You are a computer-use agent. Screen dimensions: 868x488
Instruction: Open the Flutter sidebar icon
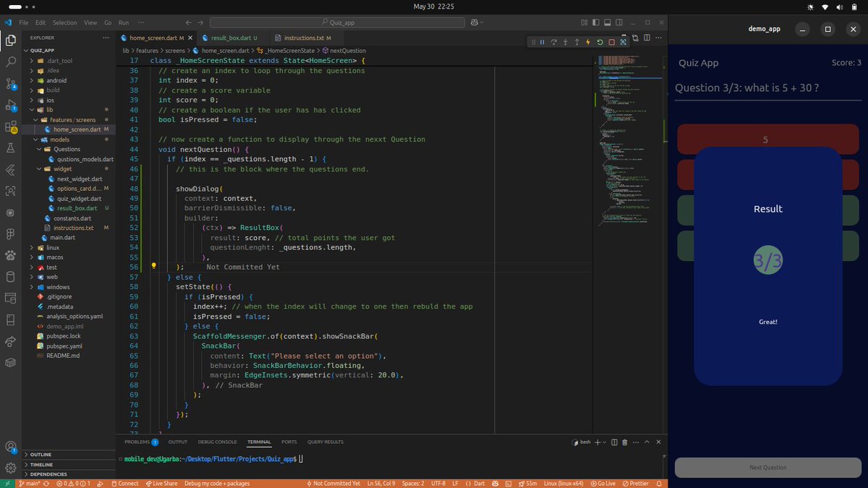11,169
